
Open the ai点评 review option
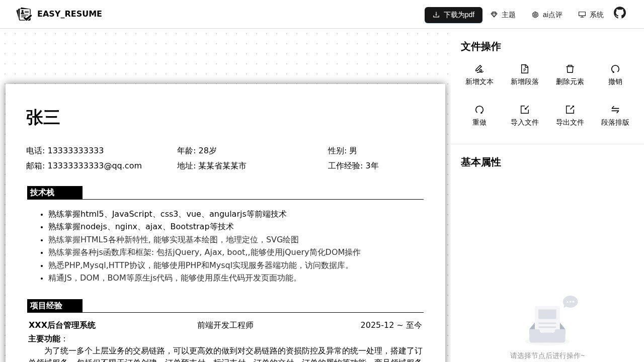pyautogui.click(x=547, y=15)
